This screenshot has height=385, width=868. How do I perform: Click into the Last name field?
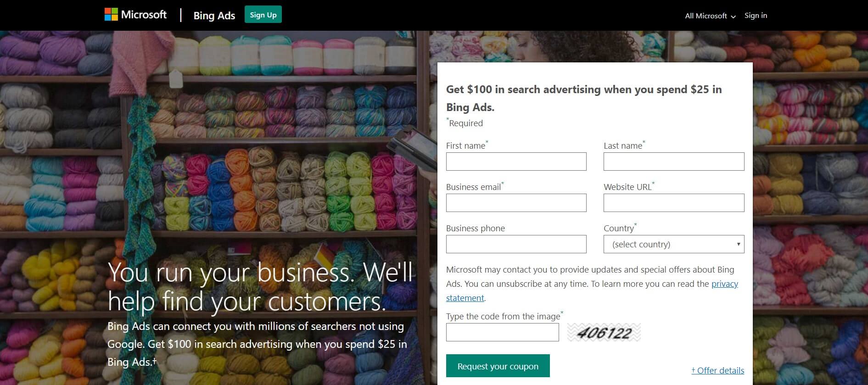[673, 162]
